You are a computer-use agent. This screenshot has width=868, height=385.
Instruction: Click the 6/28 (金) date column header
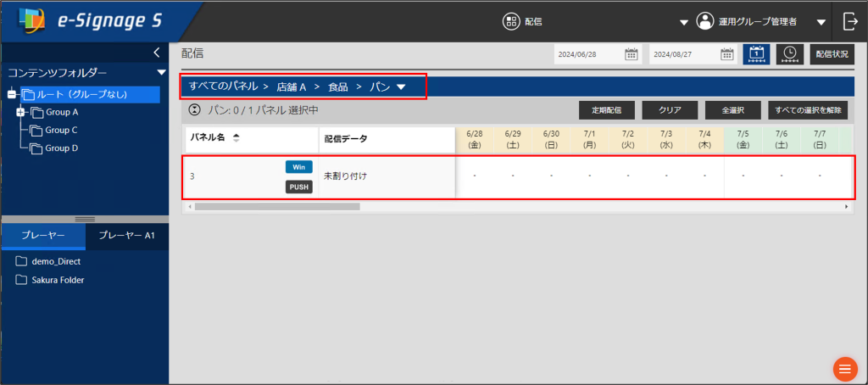point(475,140)
